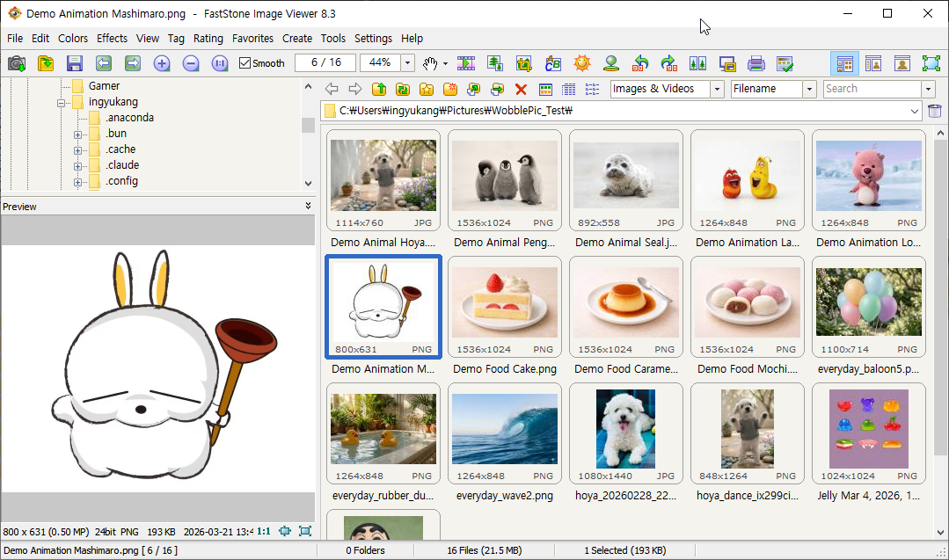Open the Images & Videos filter dropdown
The height and width of the screenshot is (560, 949).
[717, 89]
